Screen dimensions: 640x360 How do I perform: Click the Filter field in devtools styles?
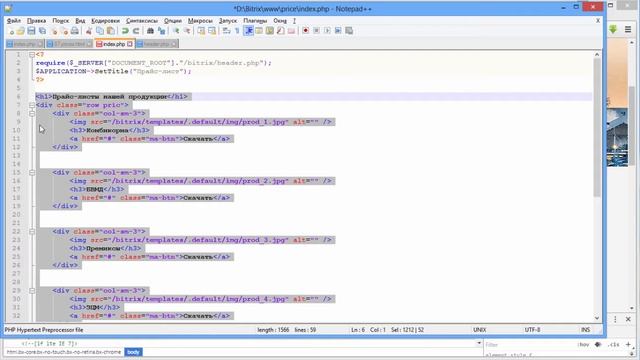[x=529, y=344]
